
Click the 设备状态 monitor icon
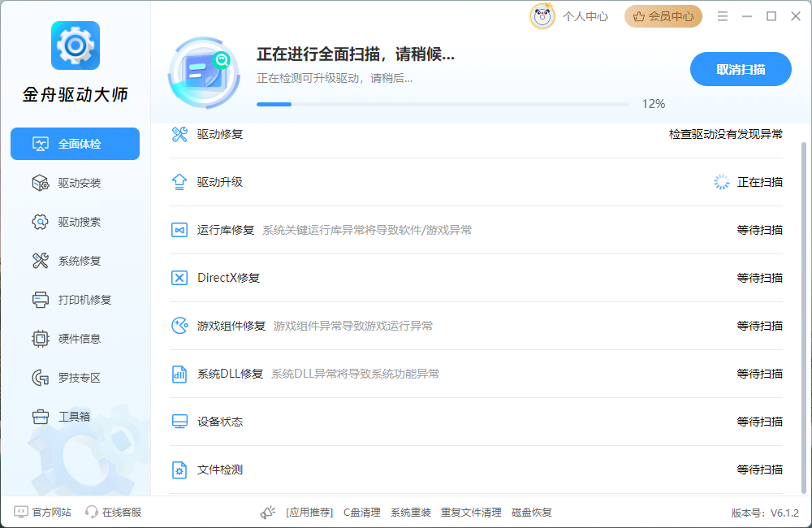(x=179, y=421)
